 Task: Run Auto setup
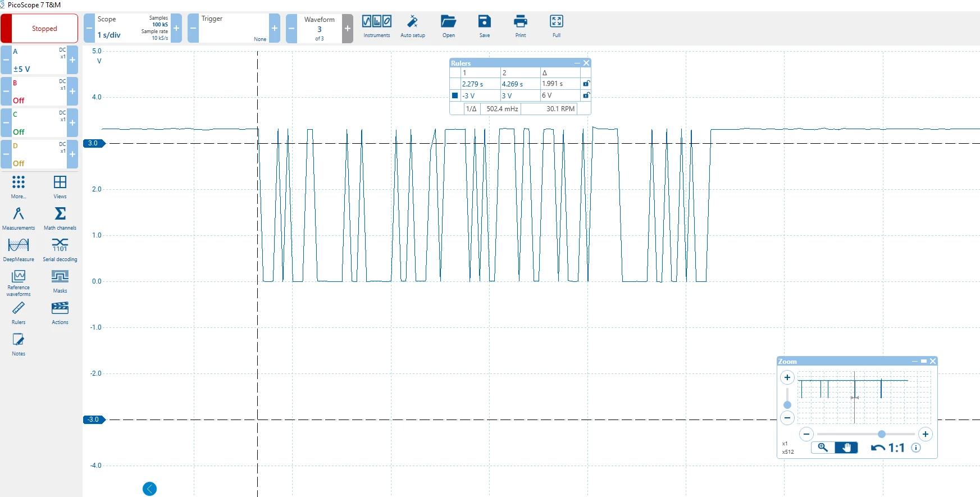point(413,26)
